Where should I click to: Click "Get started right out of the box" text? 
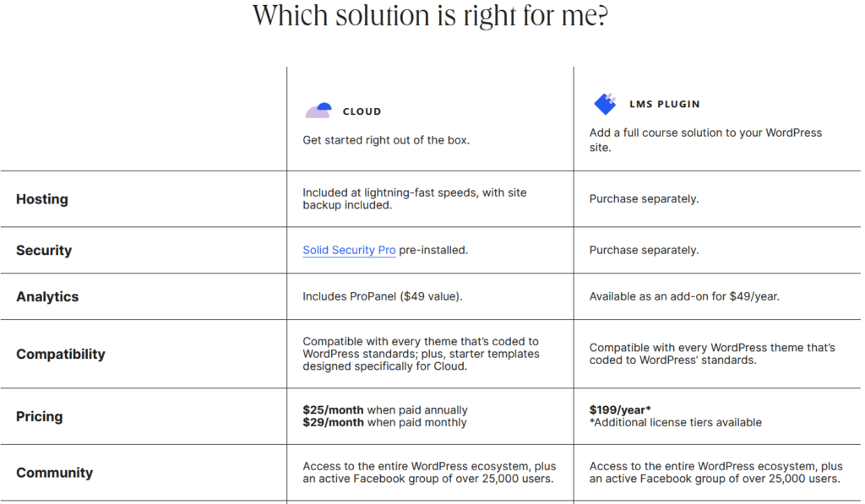386,140
